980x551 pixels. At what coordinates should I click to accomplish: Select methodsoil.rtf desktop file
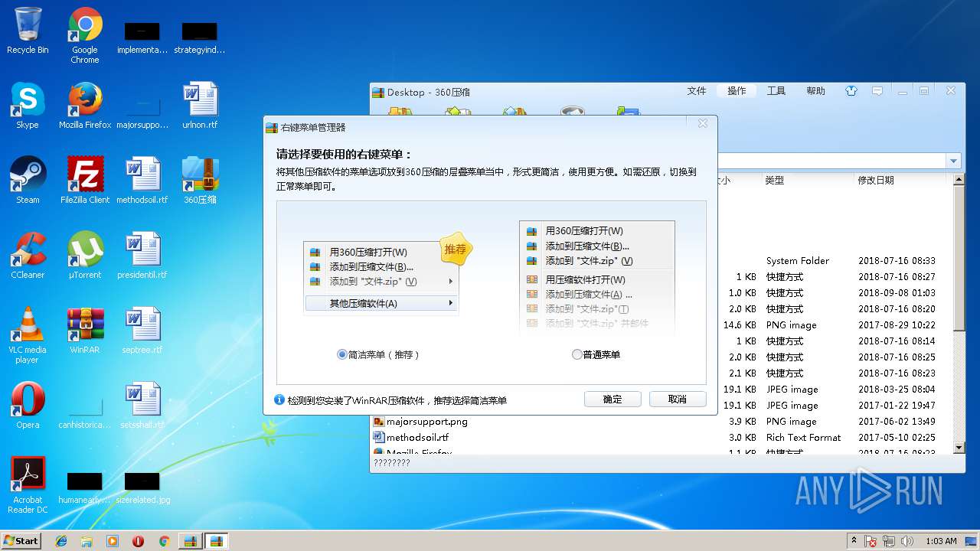click(142, 181)
